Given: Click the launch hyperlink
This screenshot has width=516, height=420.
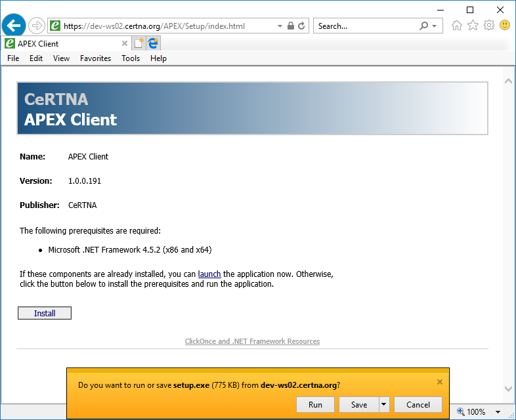Looking at the screenshot, I should coord(209,274).
